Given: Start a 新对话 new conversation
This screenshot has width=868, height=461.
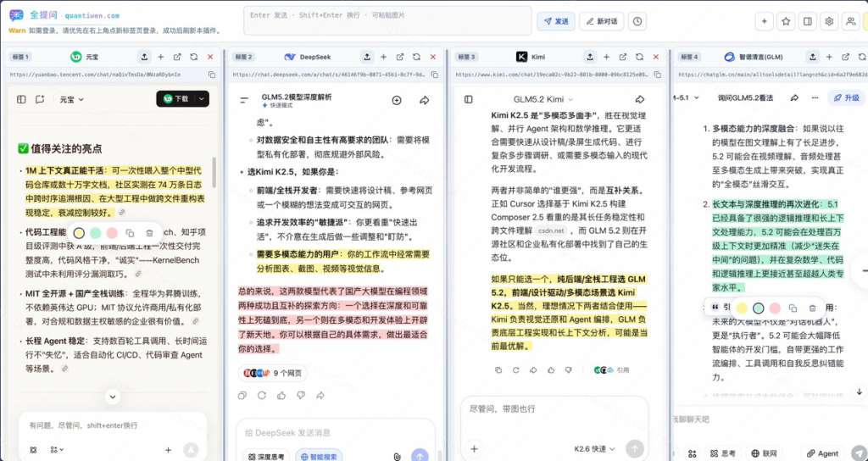Looking at the screenshot, I should 602,21.
